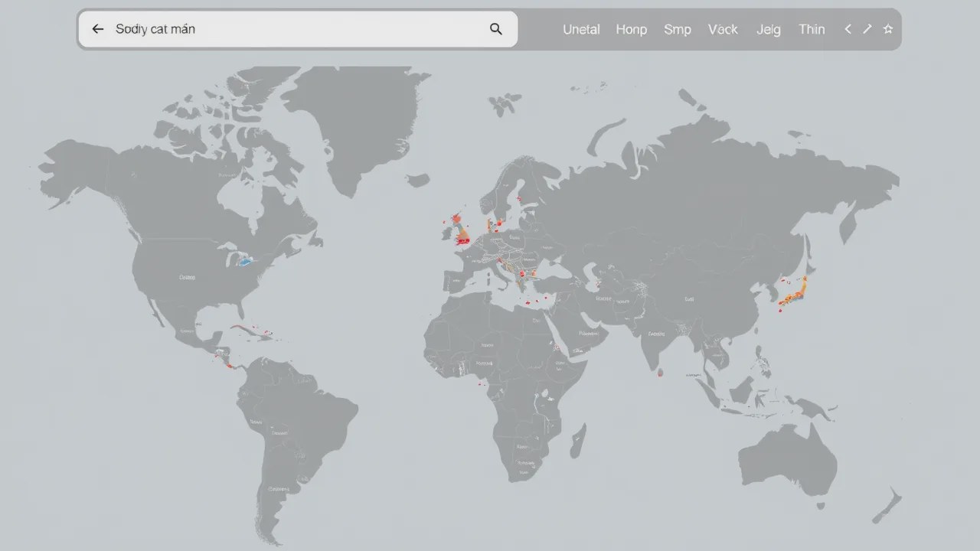Open the Unetal tab
The width and height of the screenshot is (980, 551).
click(x=581, y=29)
